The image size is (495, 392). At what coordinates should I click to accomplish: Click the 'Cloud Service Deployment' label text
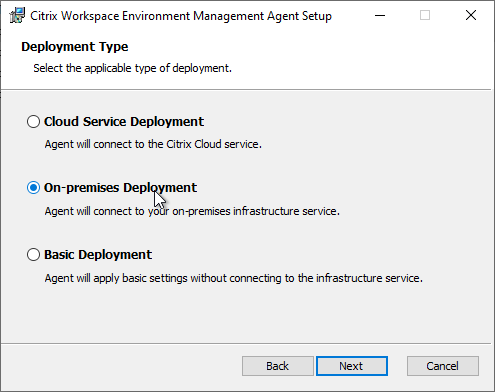pos(124,122)
